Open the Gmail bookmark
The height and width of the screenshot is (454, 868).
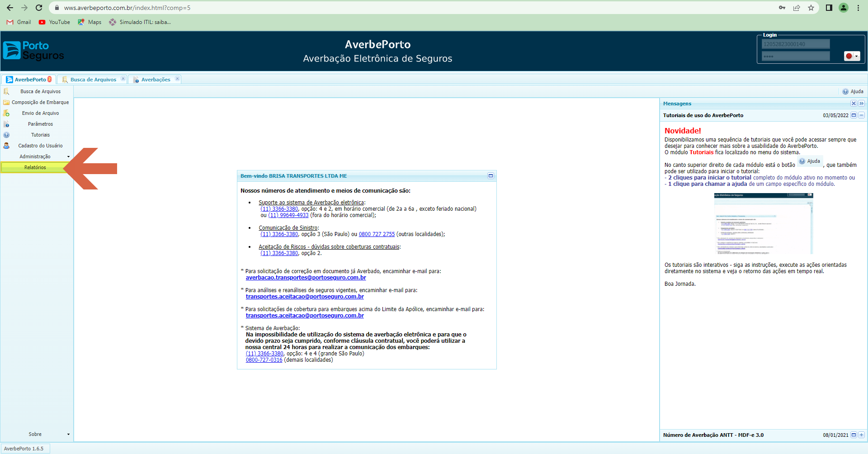[19, 22]
